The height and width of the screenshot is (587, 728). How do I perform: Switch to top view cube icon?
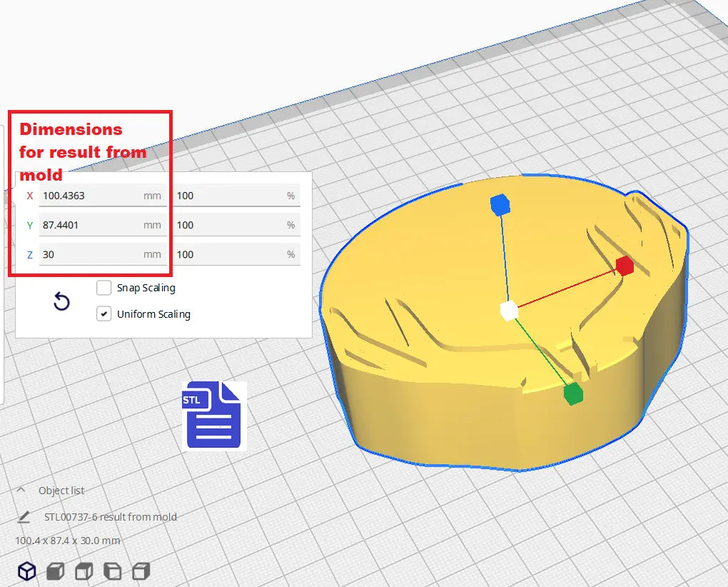[84, 571]
